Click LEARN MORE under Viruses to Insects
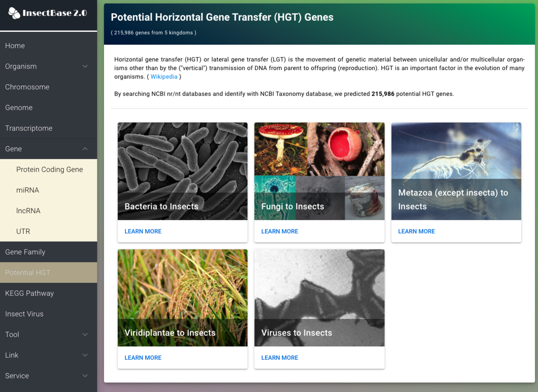 [280, 357]
